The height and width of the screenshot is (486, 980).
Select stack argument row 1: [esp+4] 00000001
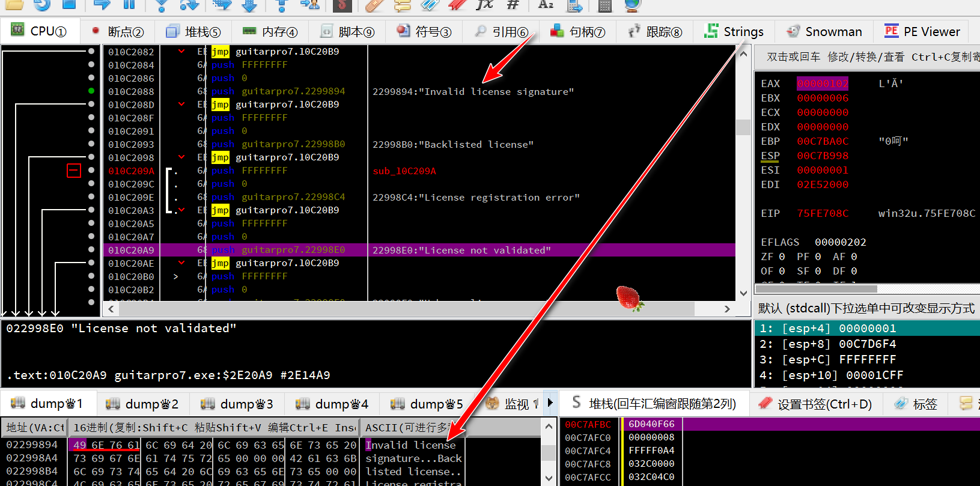click(x=867, y=328)
